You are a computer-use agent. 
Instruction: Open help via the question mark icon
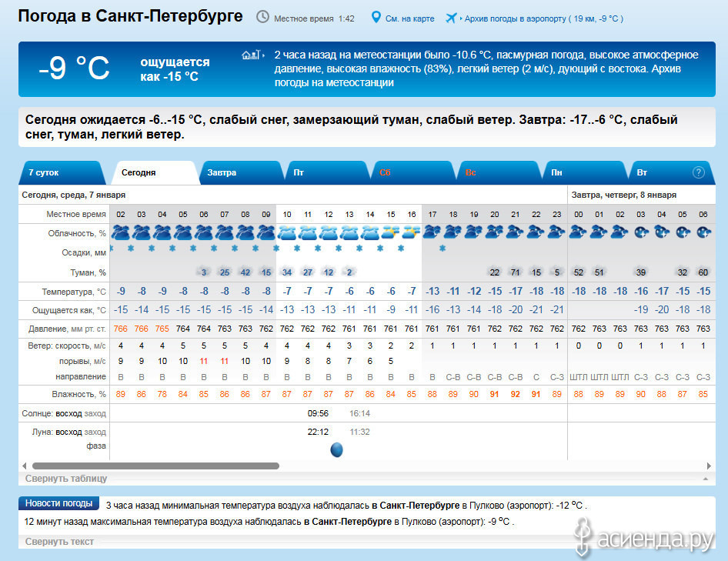pos(699,172)
